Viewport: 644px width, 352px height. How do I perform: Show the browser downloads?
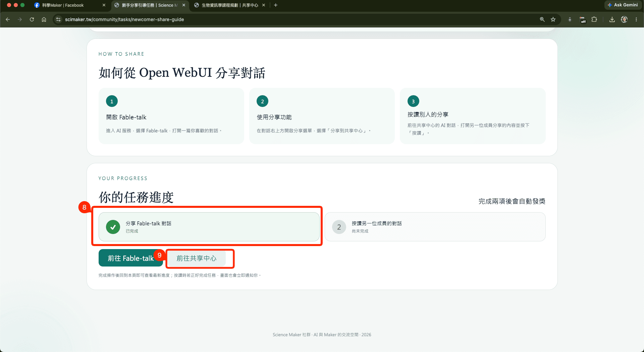[612, 19]
